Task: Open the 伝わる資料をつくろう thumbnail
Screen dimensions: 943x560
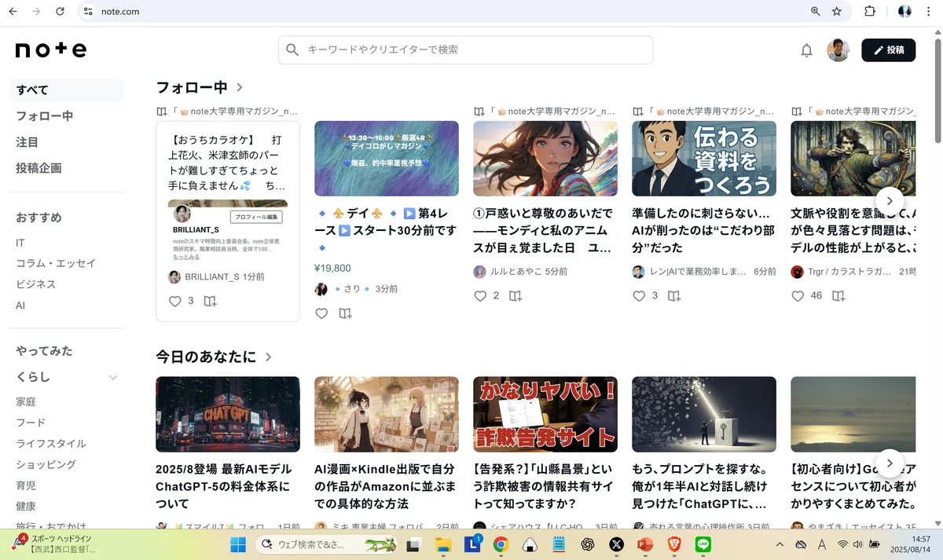Action: point(704,158)
